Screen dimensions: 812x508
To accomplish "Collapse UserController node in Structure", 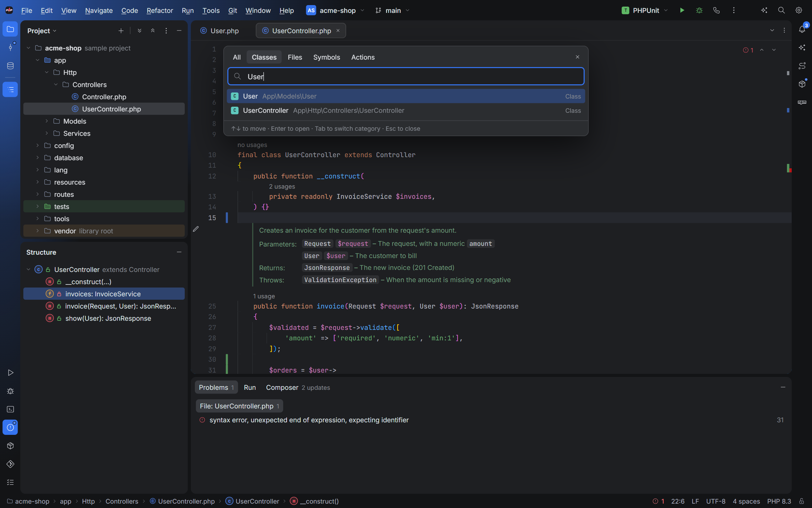I will coord(28,269).
